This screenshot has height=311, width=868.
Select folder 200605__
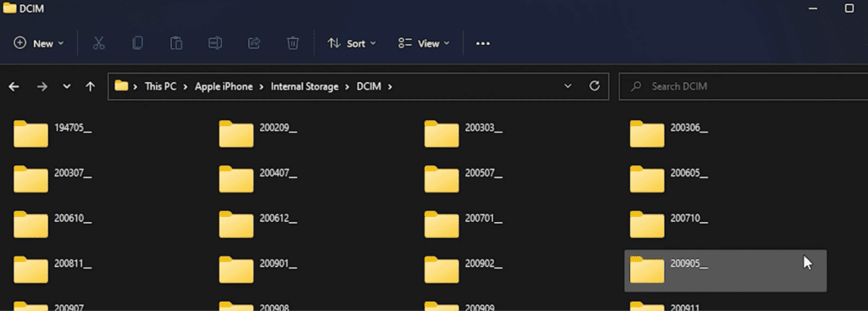669,179
